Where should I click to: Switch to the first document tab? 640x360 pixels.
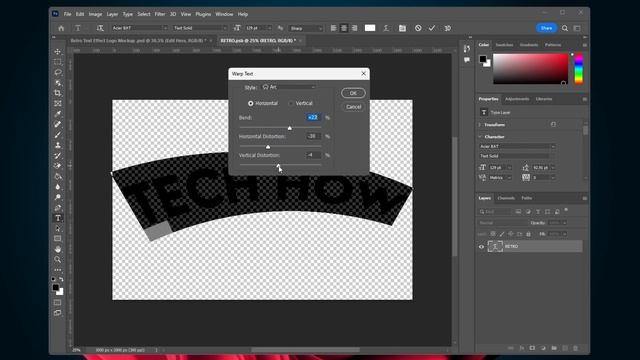[x=138, y=41]
